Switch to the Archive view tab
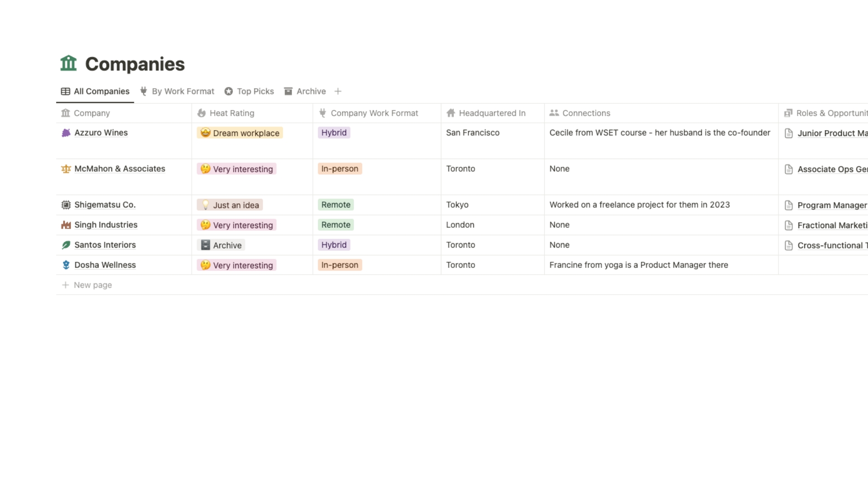The width and height of the screenshot is (868, 488). [311, 91]
